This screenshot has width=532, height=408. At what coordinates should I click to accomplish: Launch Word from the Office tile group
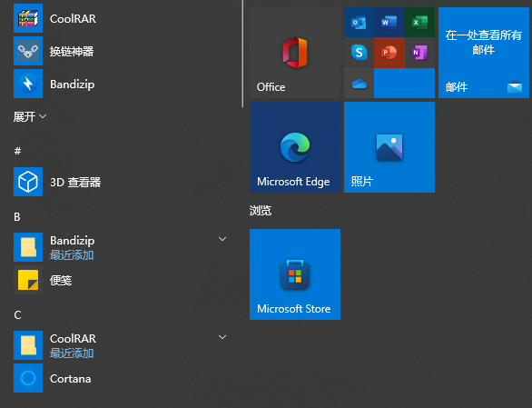coord(389,23)
